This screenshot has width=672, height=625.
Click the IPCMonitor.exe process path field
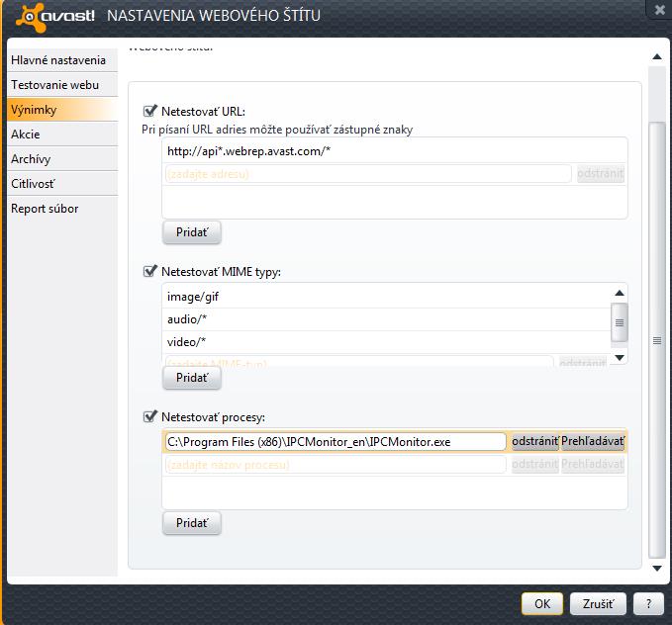(336, 442)
